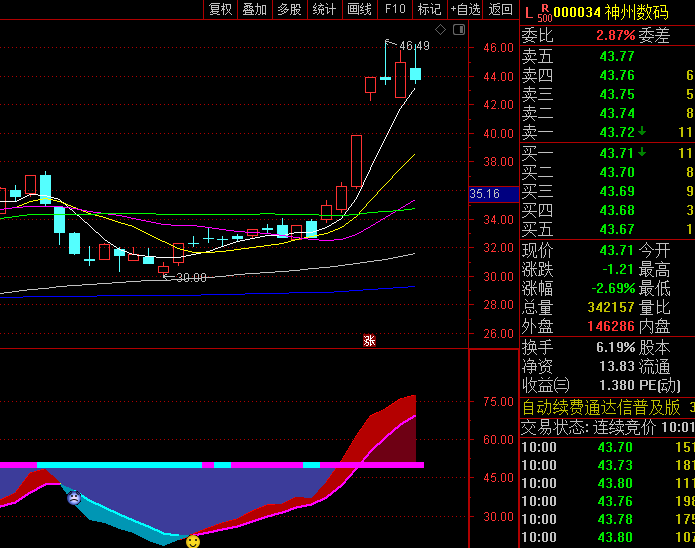The height and width of the screenshot is (548, 695).
Task: Open the 复权 adjustment menu
Action: 220,10
